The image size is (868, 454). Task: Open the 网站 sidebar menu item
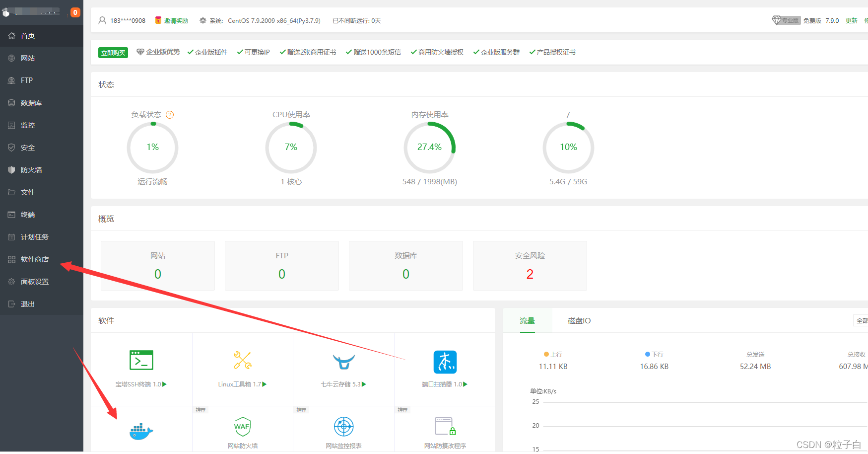42,58
